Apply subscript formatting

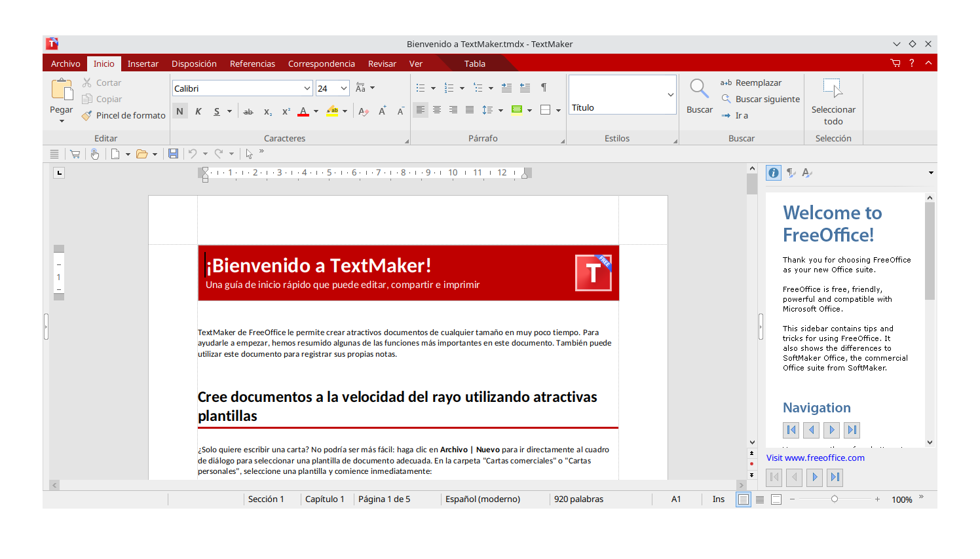267,111
